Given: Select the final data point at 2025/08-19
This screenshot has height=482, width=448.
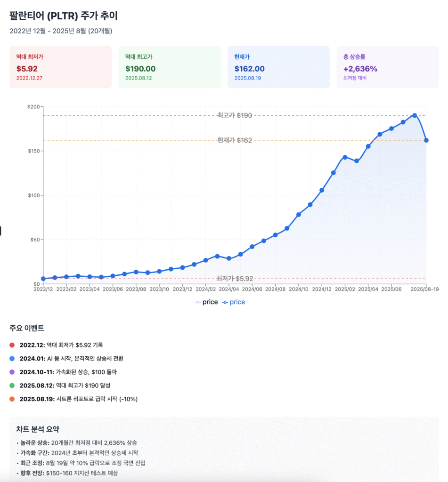Looking at the screenshot, I should 426,140.
